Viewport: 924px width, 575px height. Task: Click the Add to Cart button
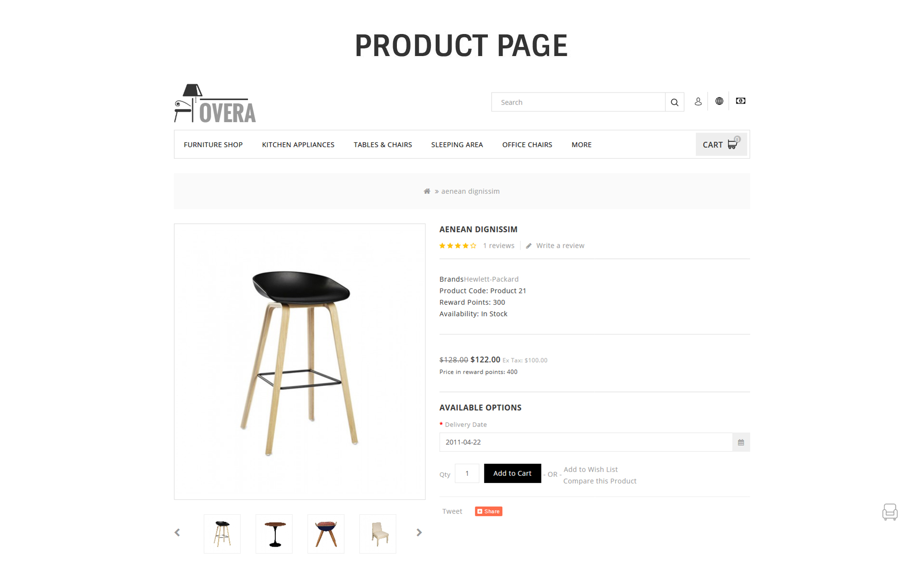512,473
